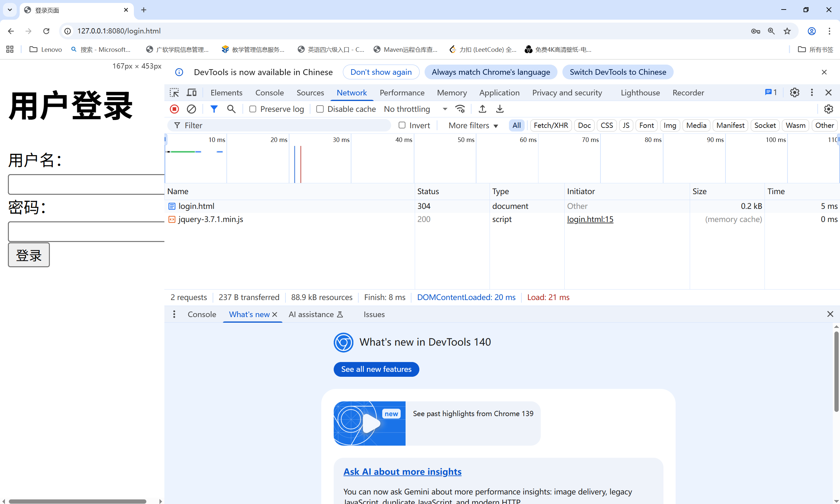Enable Preserve log checkbox
This screenshot has height=504, width=840.
click(252, 109)
